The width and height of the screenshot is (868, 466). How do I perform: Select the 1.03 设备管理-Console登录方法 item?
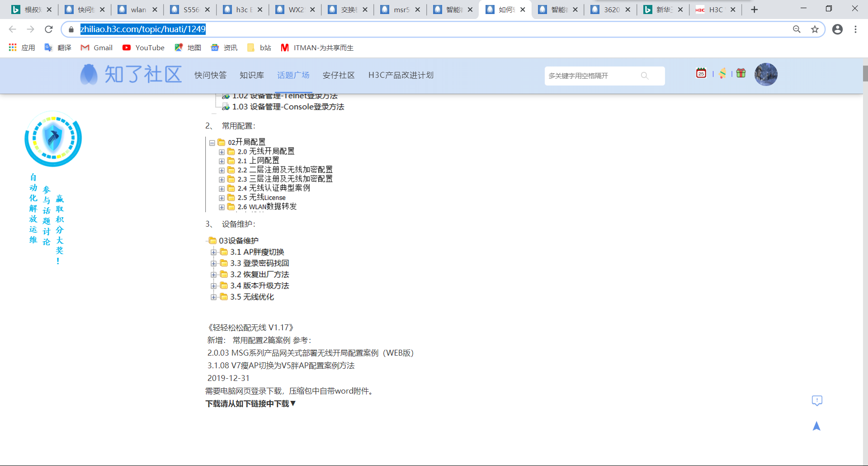pos(288,107)
